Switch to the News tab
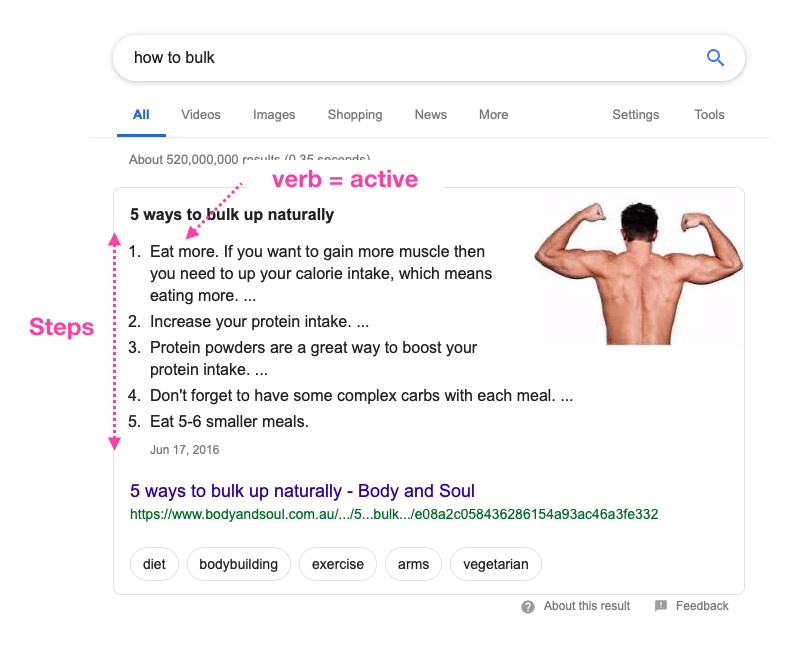The width and height of the screenshot is (811, 648). pyautogui.click(x=431, y=115)
